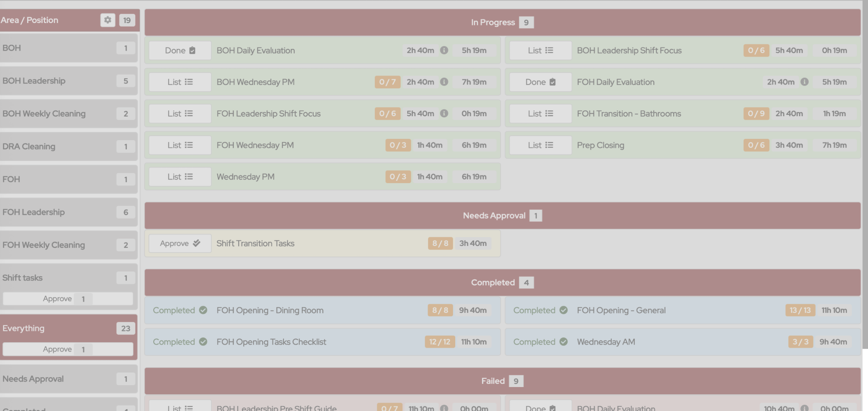The height and width of the screenshot is (411, 868).
Task: Click info icon beside BOH Wednesday PM duration
Action: tap(444, 82)
